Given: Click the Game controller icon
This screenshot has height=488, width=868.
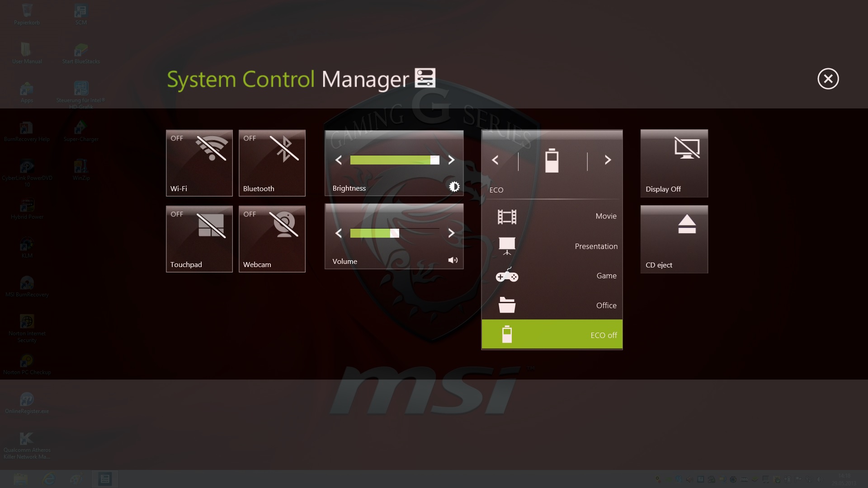Looking at the screenshot, I should click(x=507, y=276).
